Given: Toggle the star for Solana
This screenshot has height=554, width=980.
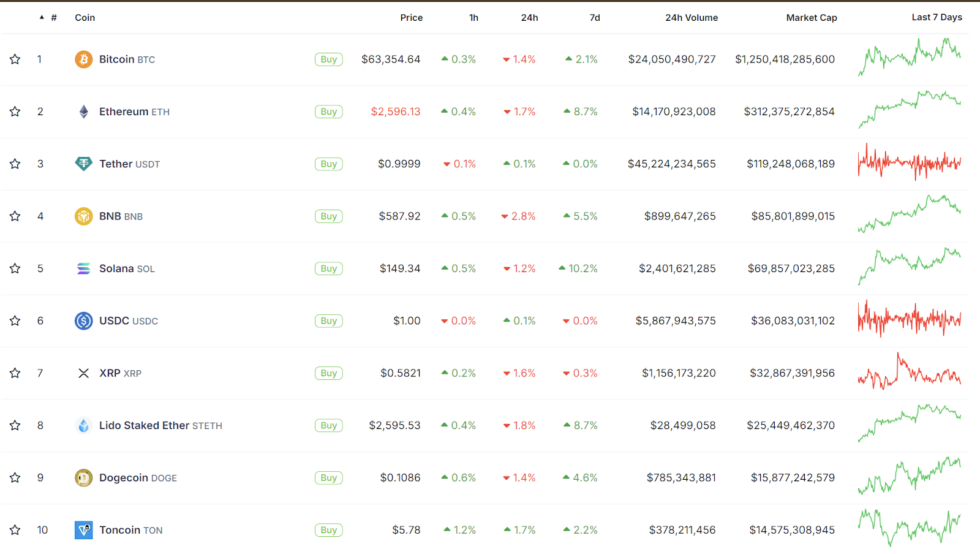Looking at the screenshot, I should 15,268.
